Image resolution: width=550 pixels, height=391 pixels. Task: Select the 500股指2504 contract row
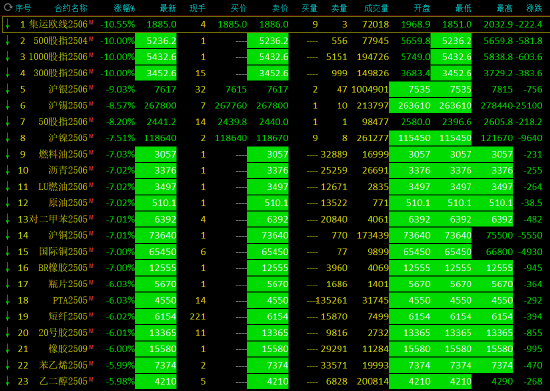[x=275, y=41]
